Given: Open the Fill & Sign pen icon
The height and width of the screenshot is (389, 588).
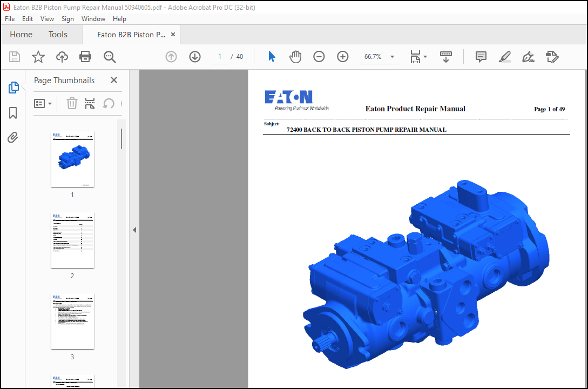Looking at the screenshot, I should (529, 57).
